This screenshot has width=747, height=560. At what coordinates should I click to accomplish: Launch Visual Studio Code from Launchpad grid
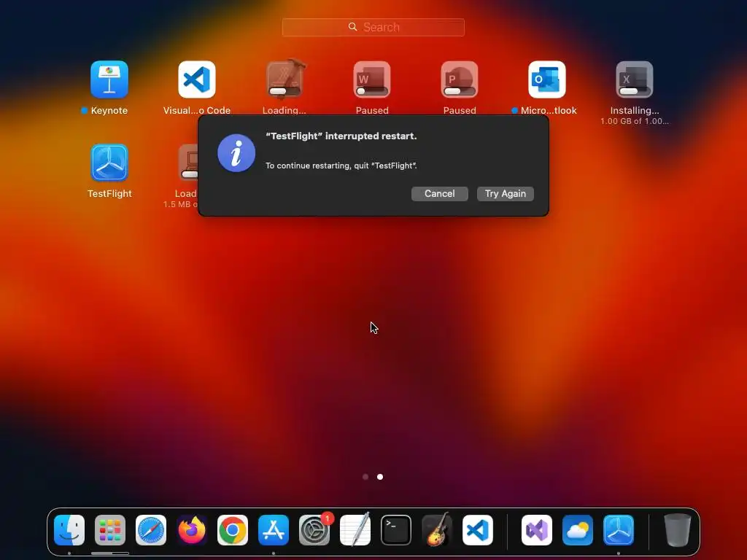[x=197, y=79]
